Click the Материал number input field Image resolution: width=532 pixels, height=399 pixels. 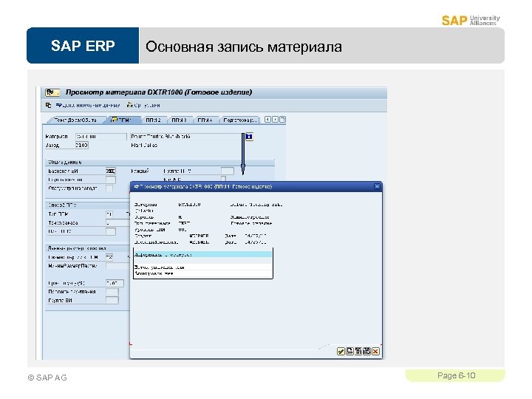[100, 137]
